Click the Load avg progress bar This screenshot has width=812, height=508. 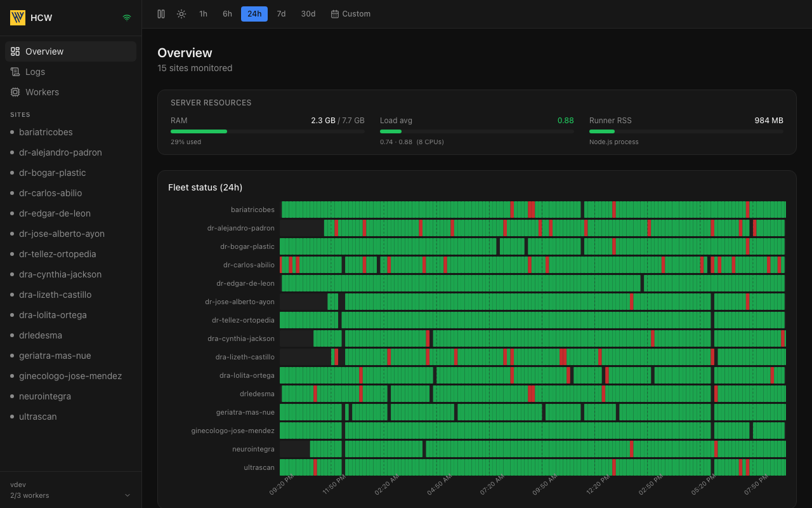(x=477, y=131)
